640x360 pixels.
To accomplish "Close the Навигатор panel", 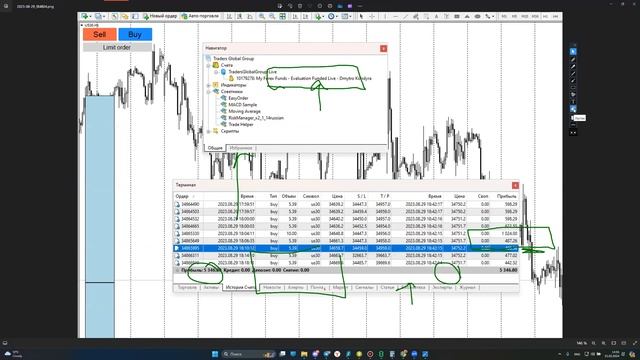I will point(383,49).
